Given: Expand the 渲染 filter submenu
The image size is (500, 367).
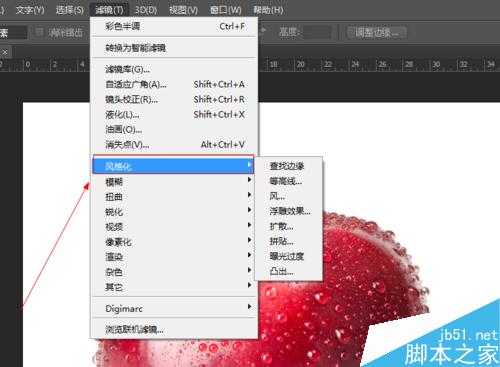Looking at the screenshot, I should (174, 257).
